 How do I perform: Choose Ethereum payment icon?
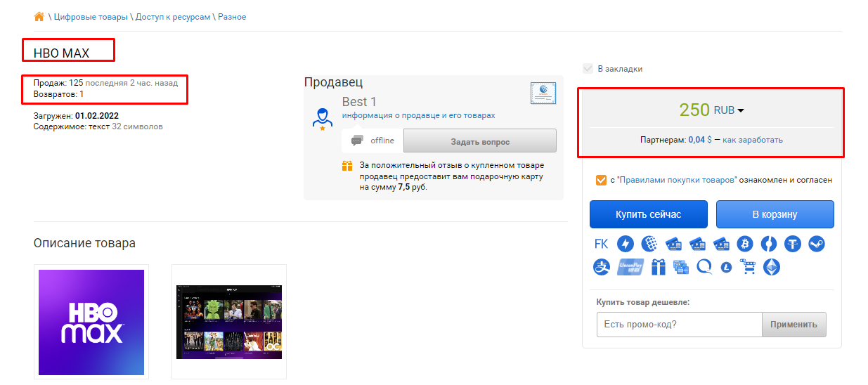[x=772, y=267]
